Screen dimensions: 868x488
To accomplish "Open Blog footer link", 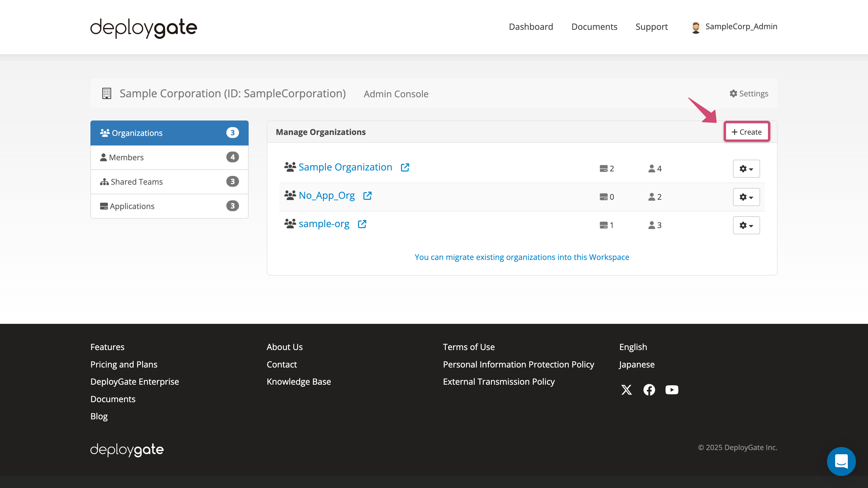I will coord(99,416).
